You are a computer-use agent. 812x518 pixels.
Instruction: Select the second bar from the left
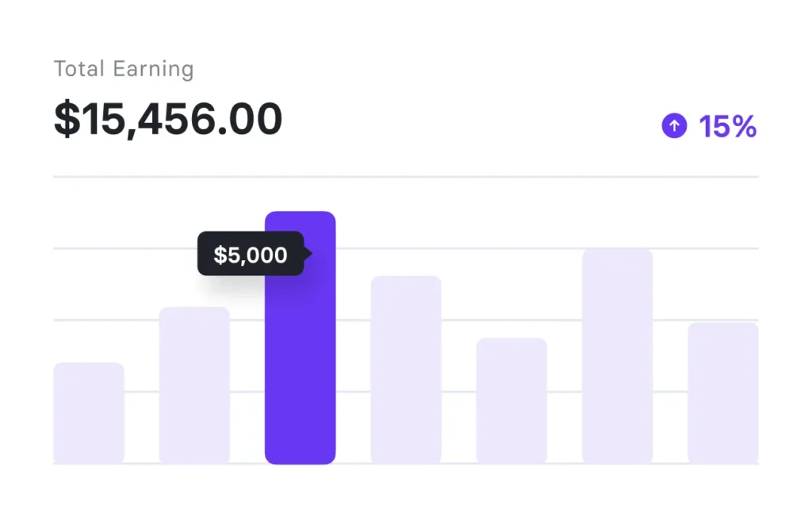tap(194, 385)
